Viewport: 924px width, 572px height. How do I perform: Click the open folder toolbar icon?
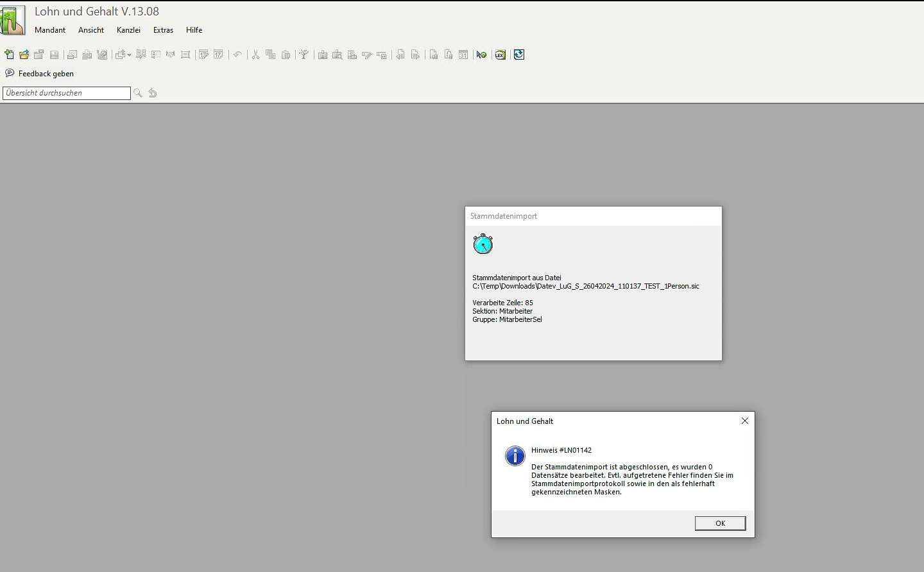(x=24, y=55)
